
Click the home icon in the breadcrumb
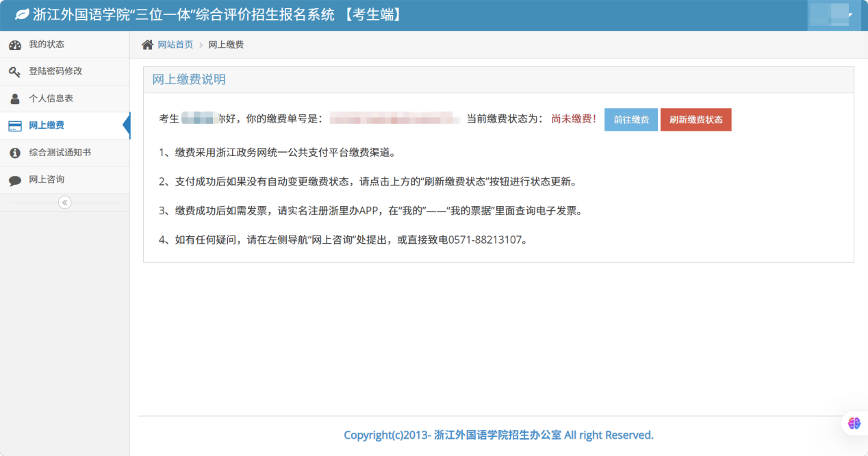pyautogui.click(x=146, y=44)
